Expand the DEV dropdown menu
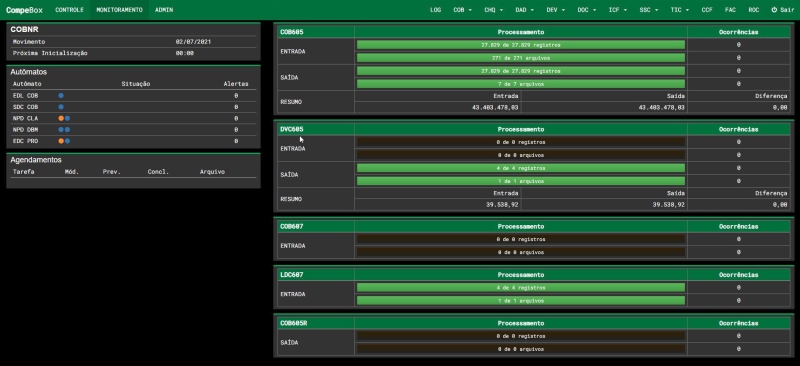 tap(556, 10)
